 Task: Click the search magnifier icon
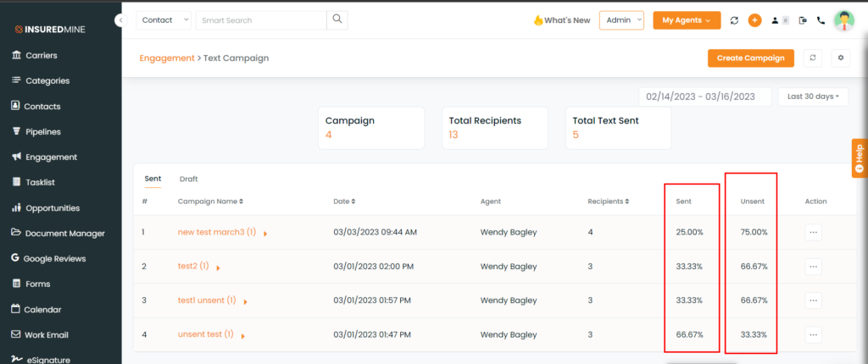point(337,20)
